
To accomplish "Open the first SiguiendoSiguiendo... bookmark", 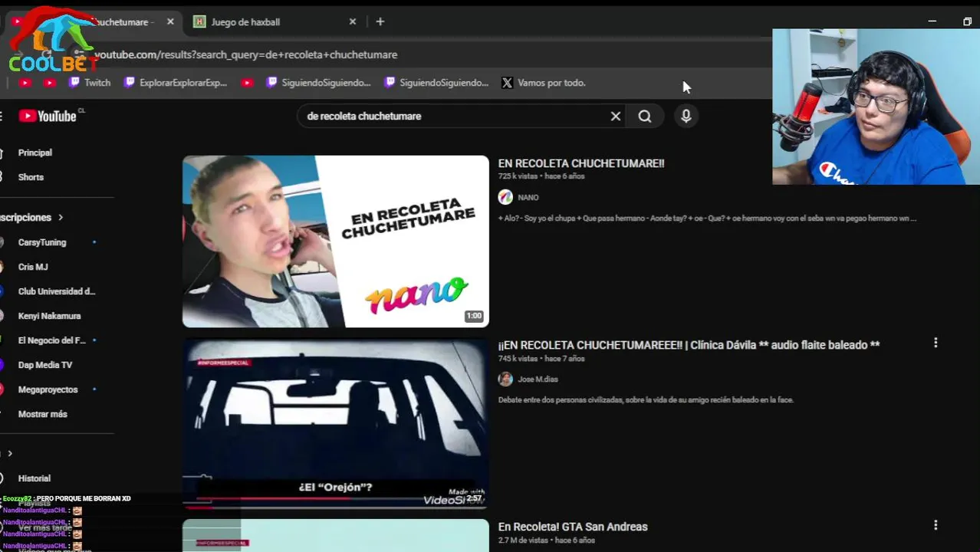I will pyautogui.click(x=318, y=83).
